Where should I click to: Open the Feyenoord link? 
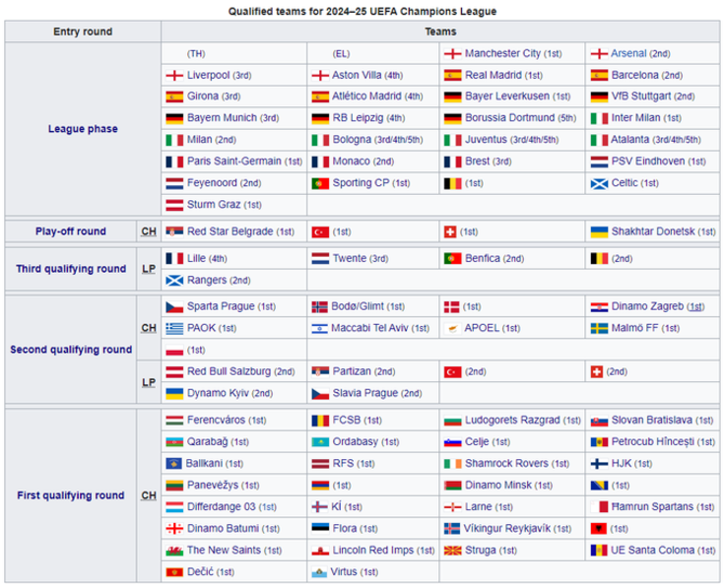[212, 183]
